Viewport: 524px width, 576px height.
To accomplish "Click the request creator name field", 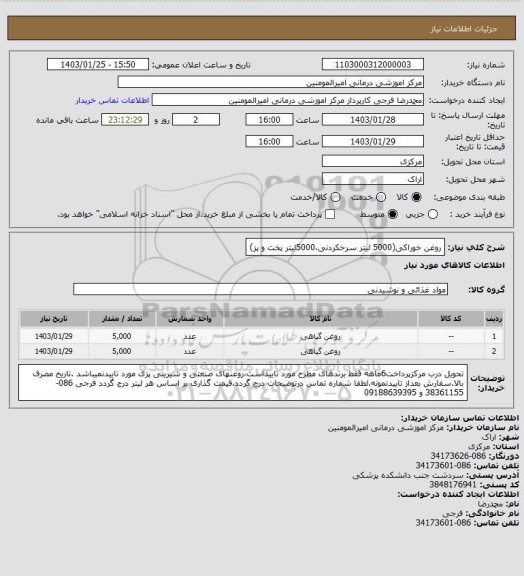I will tap(288, 100).
